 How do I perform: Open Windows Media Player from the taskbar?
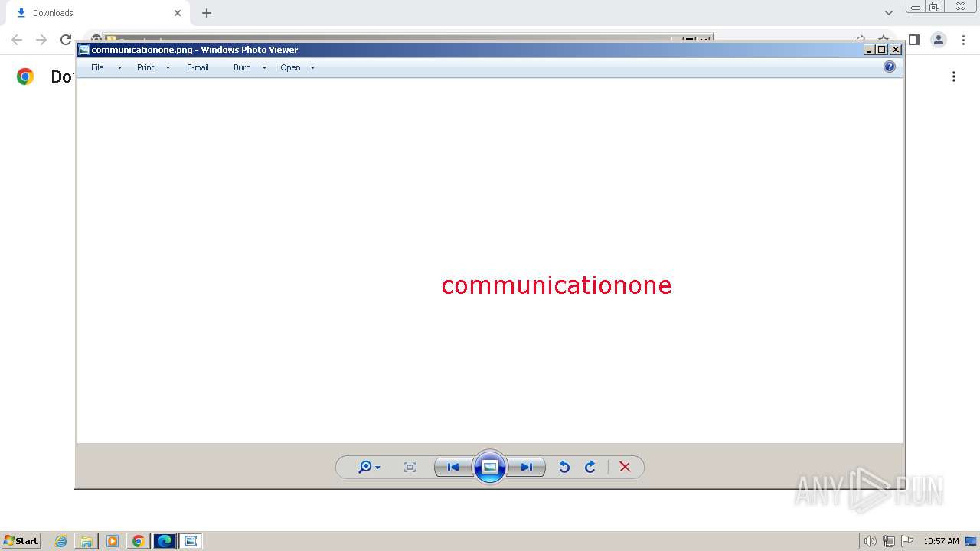tap(113, 541)
